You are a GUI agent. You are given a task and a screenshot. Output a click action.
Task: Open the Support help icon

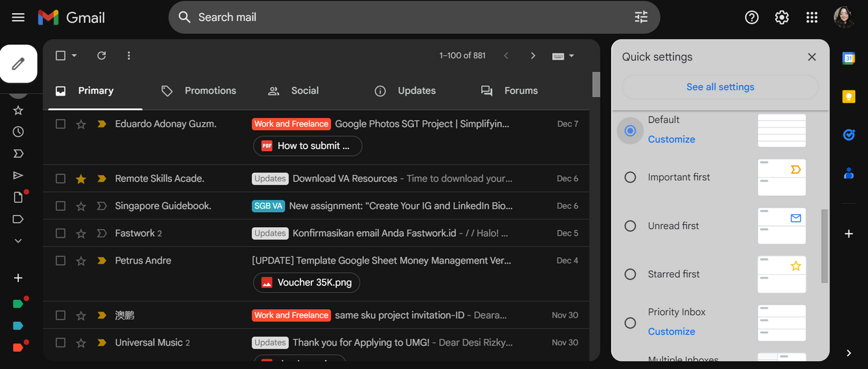tap(752, 18)
